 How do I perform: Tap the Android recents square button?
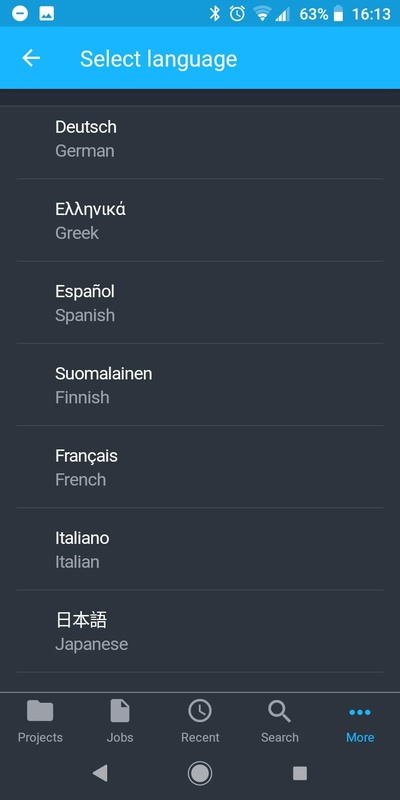click(299, 773)
